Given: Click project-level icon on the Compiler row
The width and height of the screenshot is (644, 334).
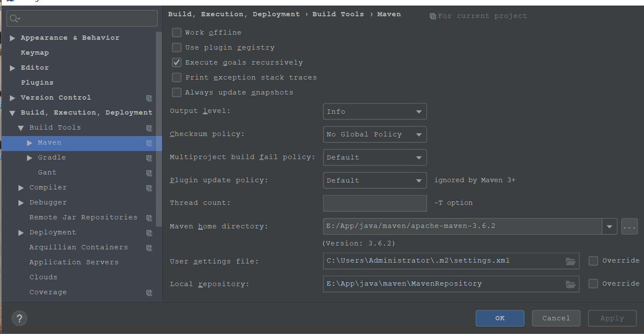Looking at the screenshot, I should coord(149,188).
